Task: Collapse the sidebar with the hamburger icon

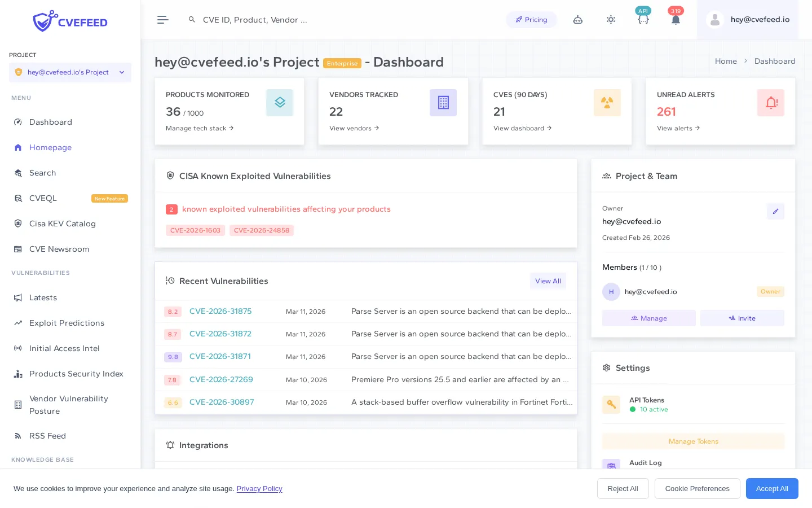Action: click(x=163, y=20)
